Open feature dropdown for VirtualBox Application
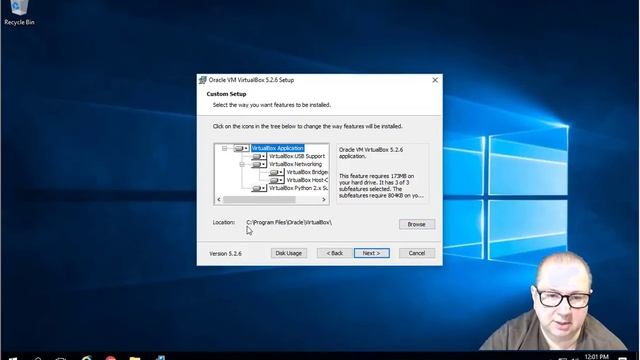 pos(241,148)
